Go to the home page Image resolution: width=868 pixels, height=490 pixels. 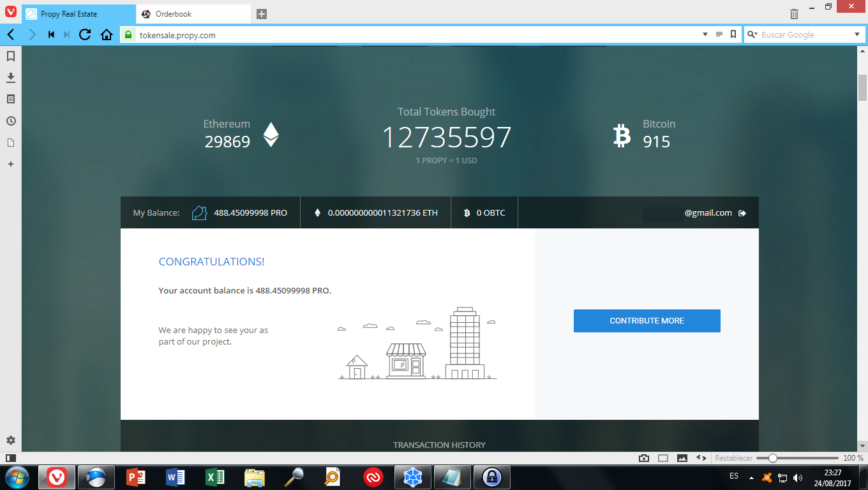coord(107,34)
